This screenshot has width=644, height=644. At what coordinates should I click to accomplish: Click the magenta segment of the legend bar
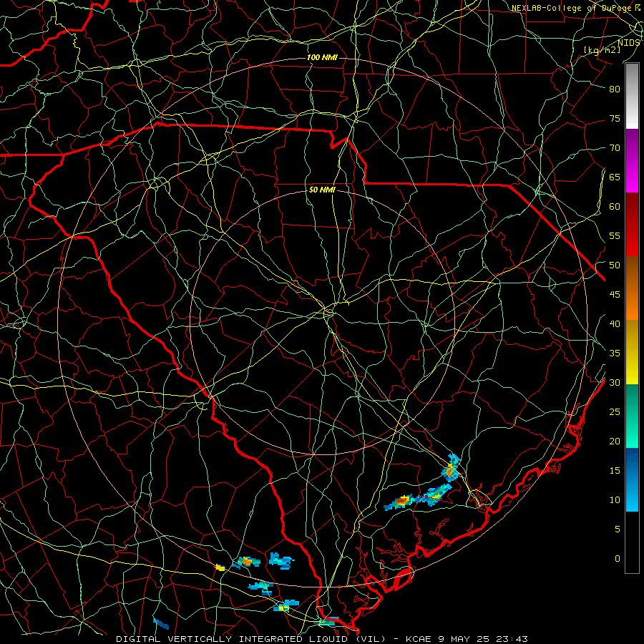click(x=632, y=161)
